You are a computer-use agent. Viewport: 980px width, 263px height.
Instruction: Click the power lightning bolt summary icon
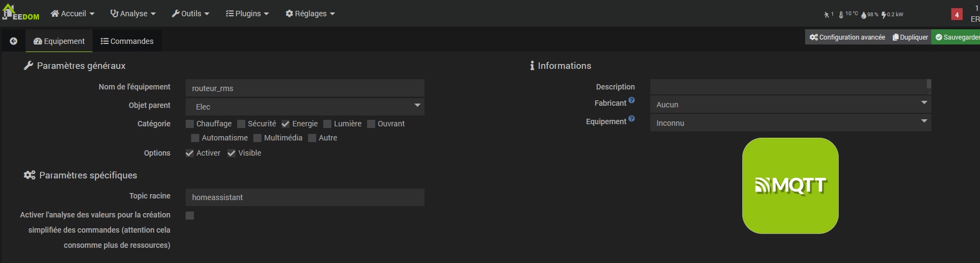click(x=884, y=15)
